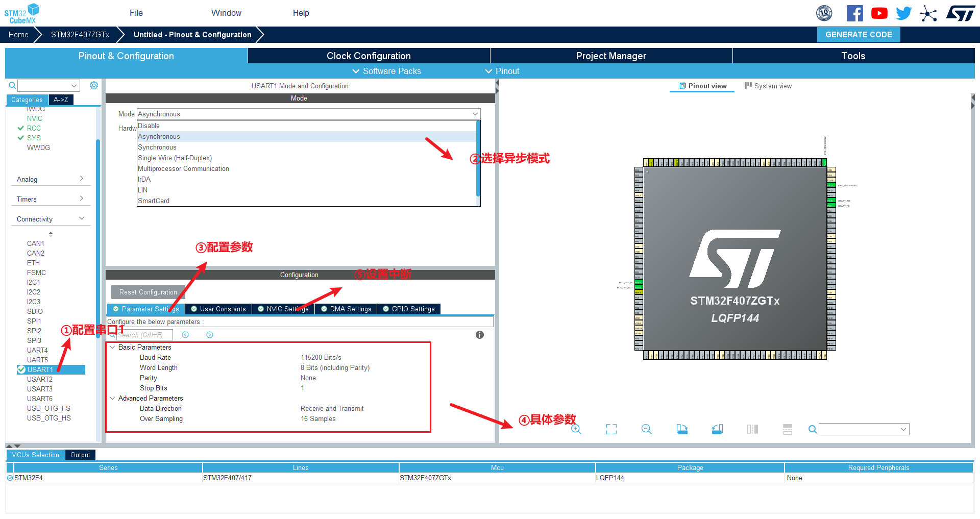The image size is (980, 519).
Task: Click the STM32F407ZGTx breadcrumb
Action: coord(80,35)
